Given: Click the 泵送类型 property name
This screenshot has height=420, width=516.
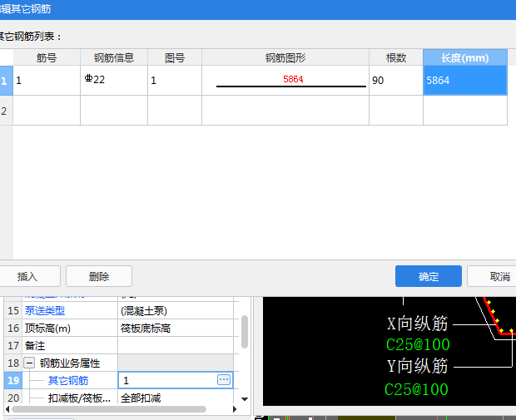Looking at the screenshot, I should (x=45, y=310).
